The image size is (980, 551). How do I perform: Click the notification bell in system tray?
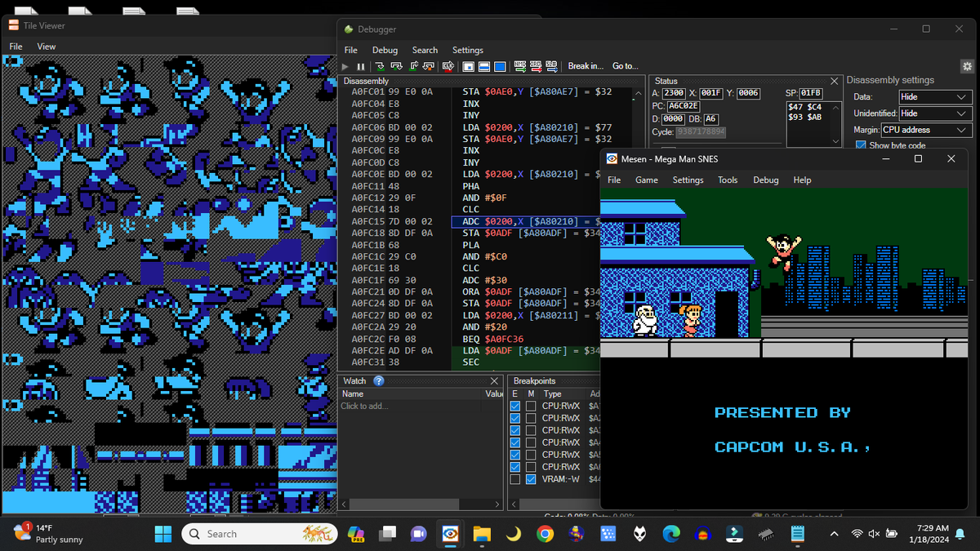click(960, 534)
